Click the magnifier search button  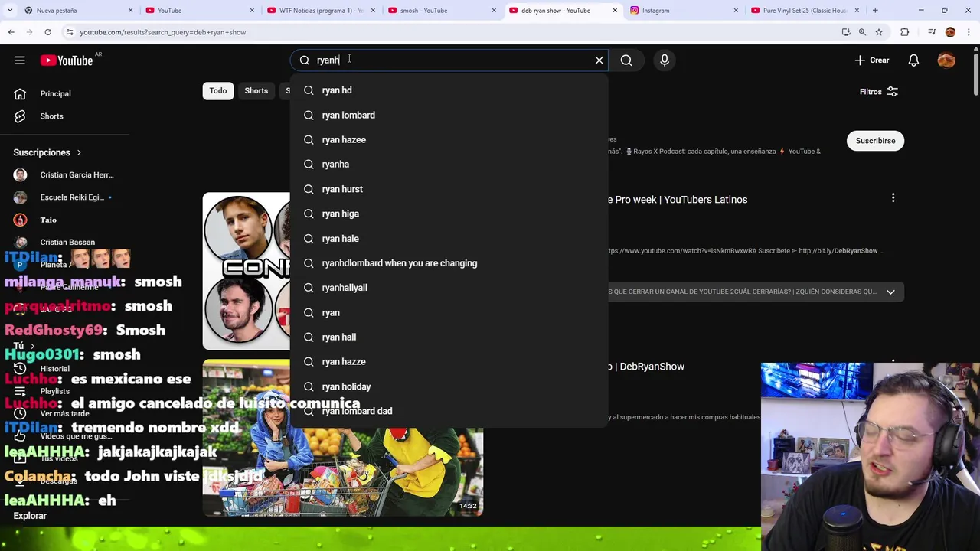pyautogui.click(x=626, y=60)
